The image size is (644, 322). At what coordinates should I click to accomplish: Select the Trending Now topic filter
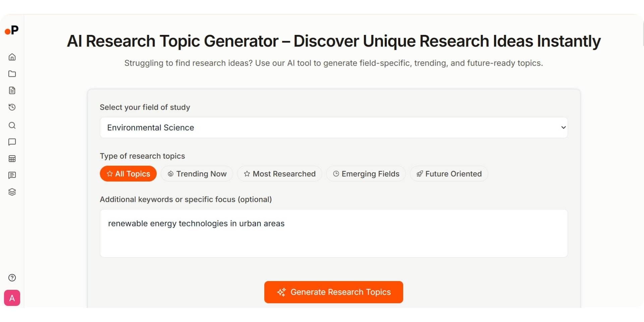point(197,173)
